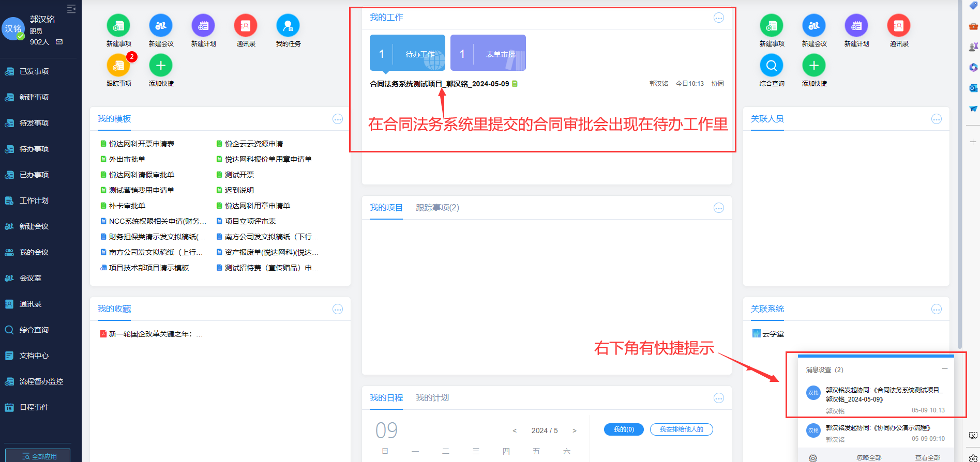Click the mail envelope icon beside 902人

click(x=59, y=42)
